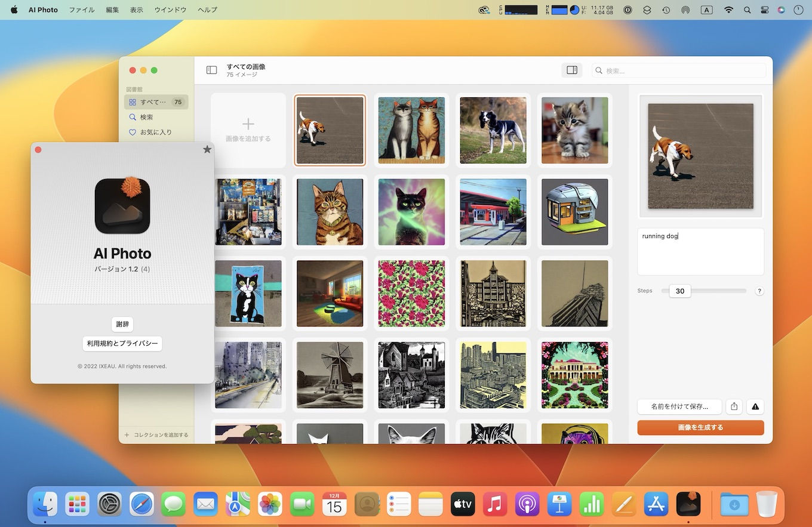Image resolution: width=812 pixels, height=527 pixels.
Task: Select the pink mansion garden thumbnail
Action: point(575,375)
